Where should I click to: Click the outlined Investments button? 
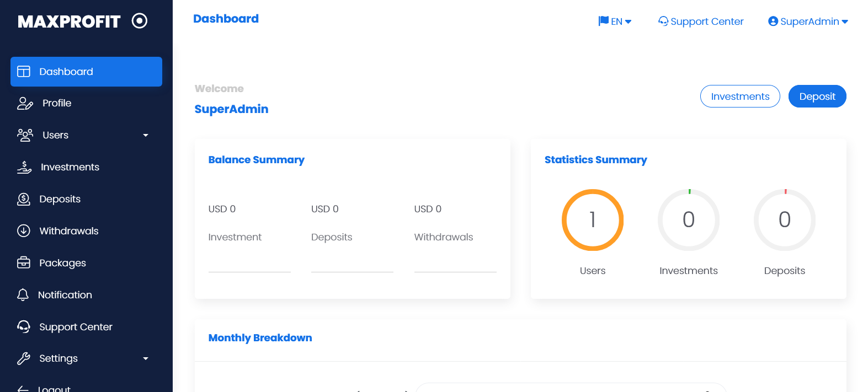pyautogui.click(x=739, y=96)
